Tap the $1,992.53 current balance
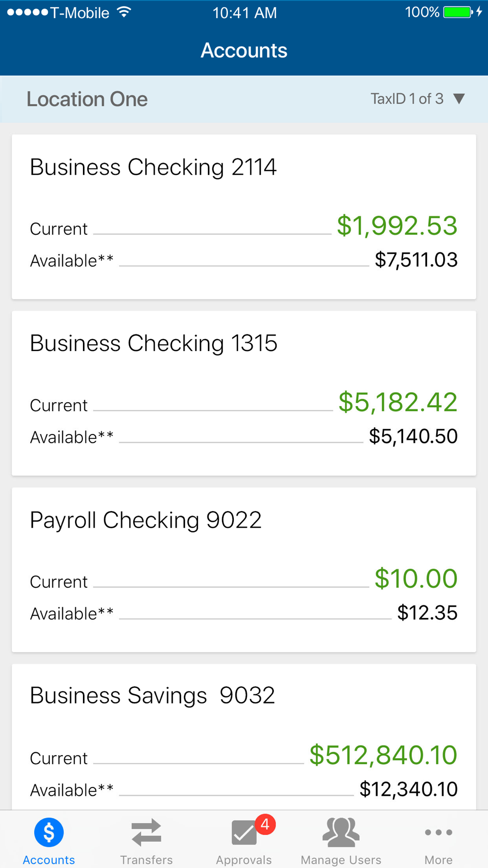The height and width of the screenshot is (868, 488). [397, 226]
